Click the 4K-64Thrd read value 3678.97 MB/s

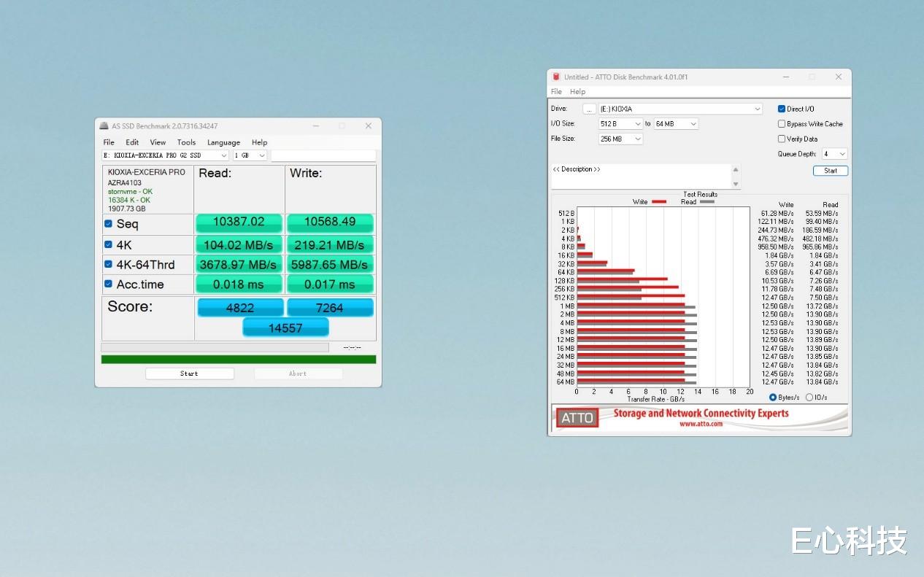(239, 264)
